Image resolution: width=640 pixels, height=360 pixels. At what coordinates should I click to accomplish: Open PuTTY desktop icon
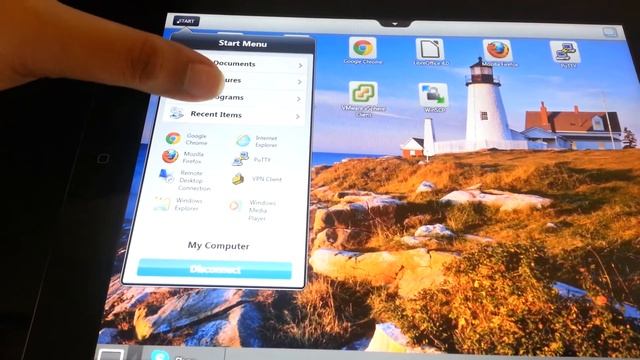(566, 54)
